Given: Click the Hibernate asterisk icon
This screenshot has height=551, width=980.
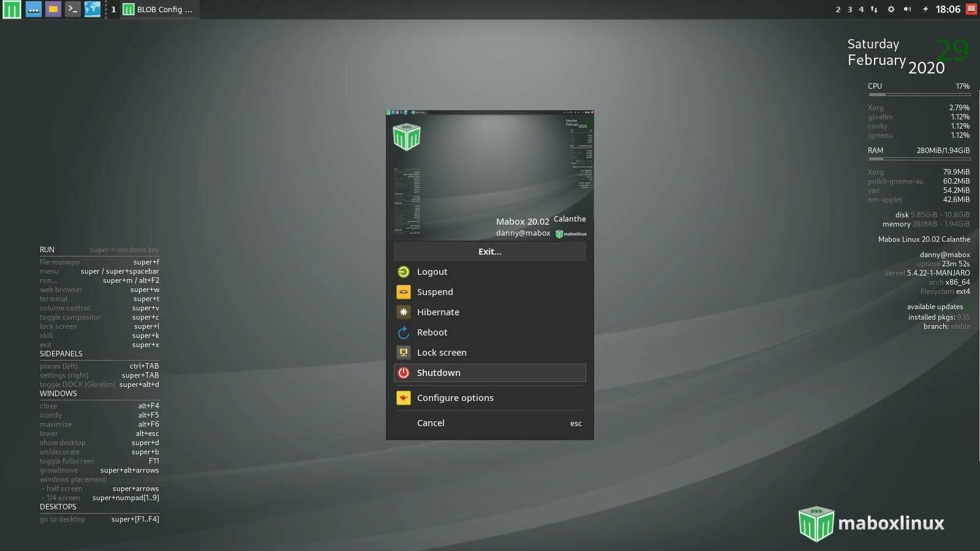Looking at the screenshot, I should [x=404, y=312].
